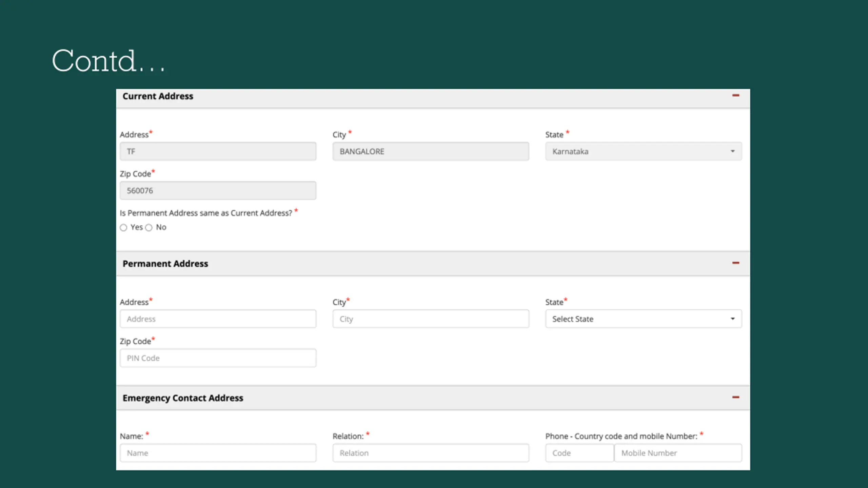The width and height of the screenshot is (868, 488).
Task: Click the emergency contact Name field
Action: (218, 453)
